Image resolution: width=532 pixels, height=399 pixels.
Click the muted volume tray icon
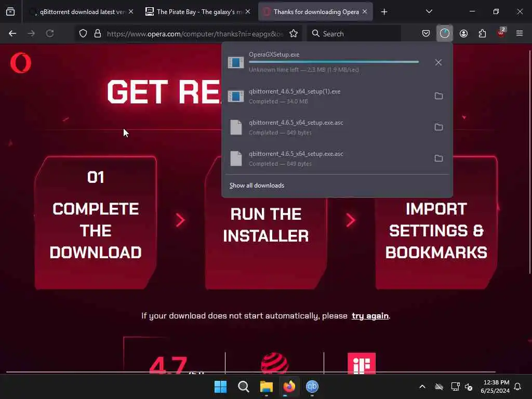[x=469, y=387]
